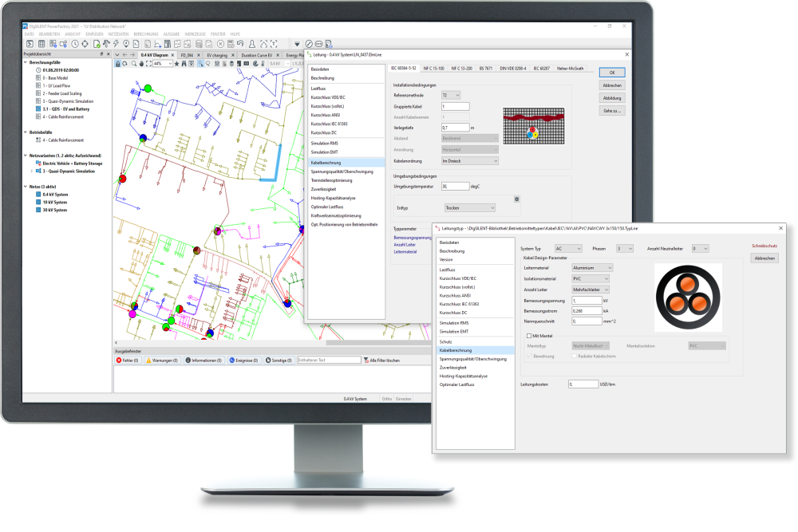Screen dimensions: 798x532
Task: Click the plot with plus icon in toolbar
Action: 158,44
